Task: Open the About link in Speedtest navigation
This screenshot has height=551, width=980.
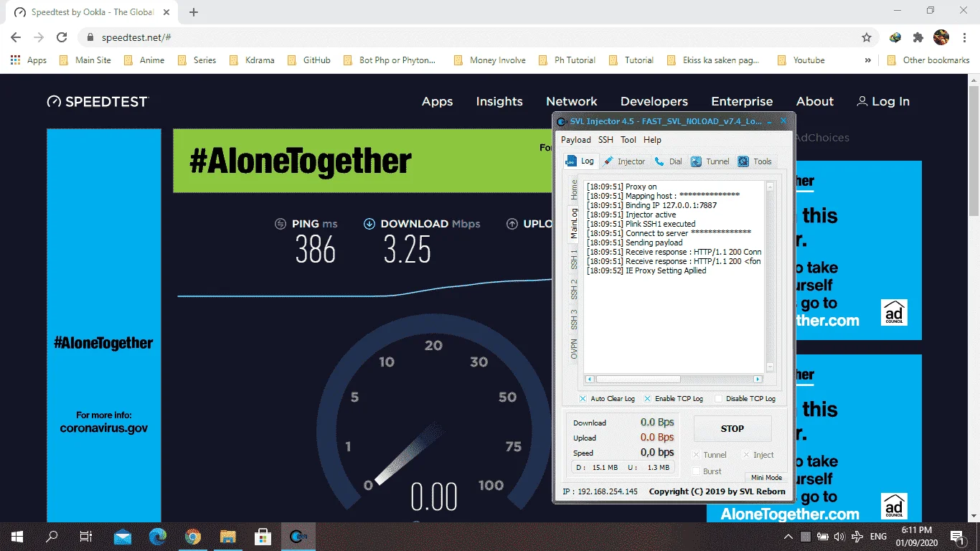Action: click(815, 102)
